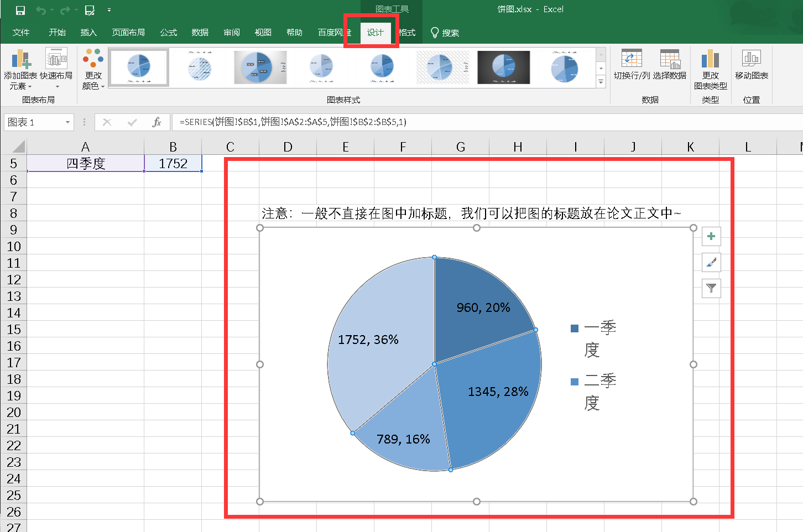Select the dark pie chart style thumbnail
Image resolution: width=803 pixels, height=532 pixels.
tap(503, 67)
